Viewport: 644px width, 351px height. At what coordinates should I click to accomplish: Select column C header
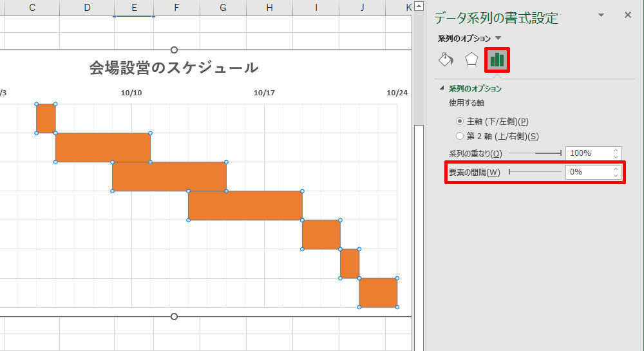[32, 7]
